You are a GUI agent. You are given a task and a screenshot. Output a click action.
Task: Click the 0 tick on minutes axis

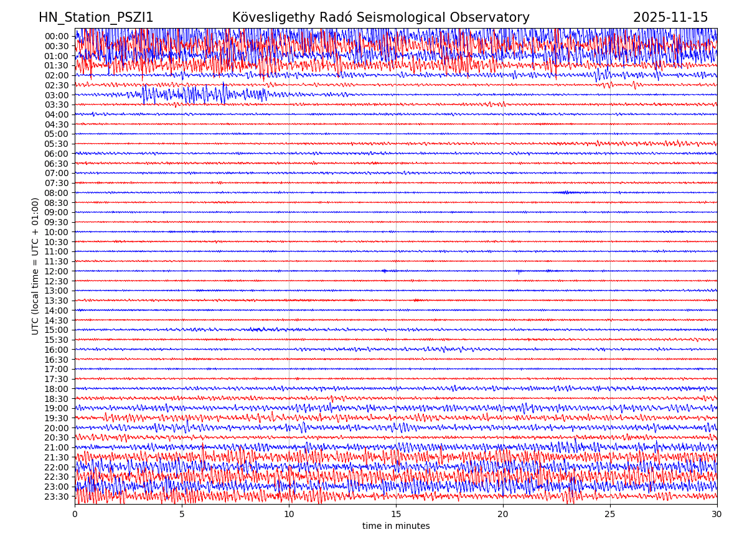tap(75, 514)
